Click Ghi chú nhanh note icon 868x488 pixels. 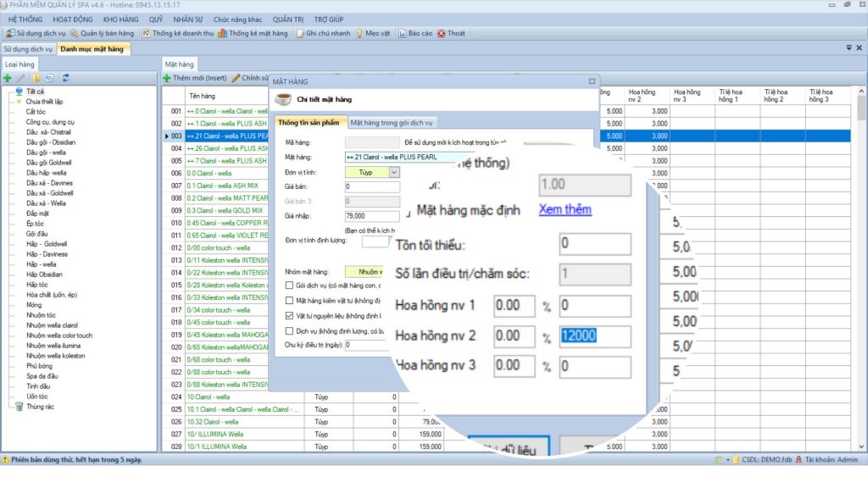click(x=300, y=33)
